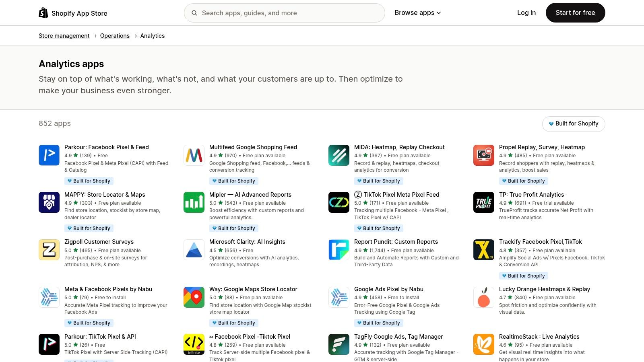The width and height of the screenshot is (644, 362).
Task: Click the TikTok Pixel Meta Pixel Feed icon
Action: (x=339, y=202)
